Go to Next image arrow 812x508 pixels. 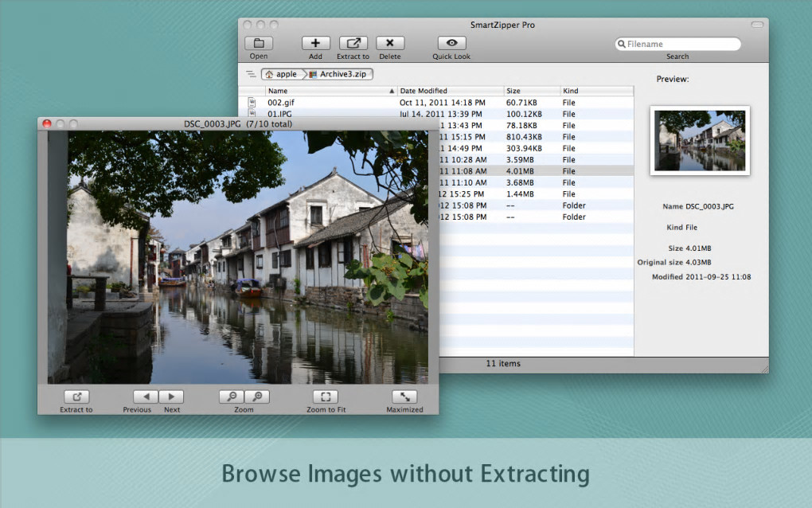pyautogui.click(x=171, y=397)
